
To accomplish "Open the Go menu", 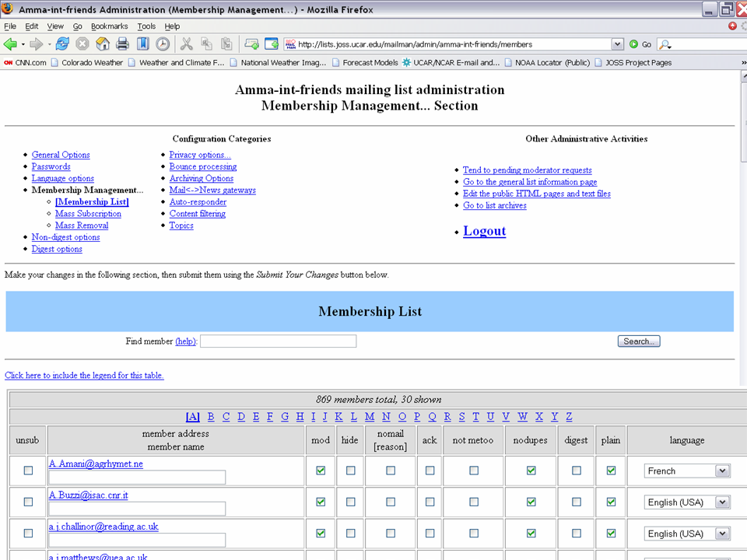I will coord(77,26).
